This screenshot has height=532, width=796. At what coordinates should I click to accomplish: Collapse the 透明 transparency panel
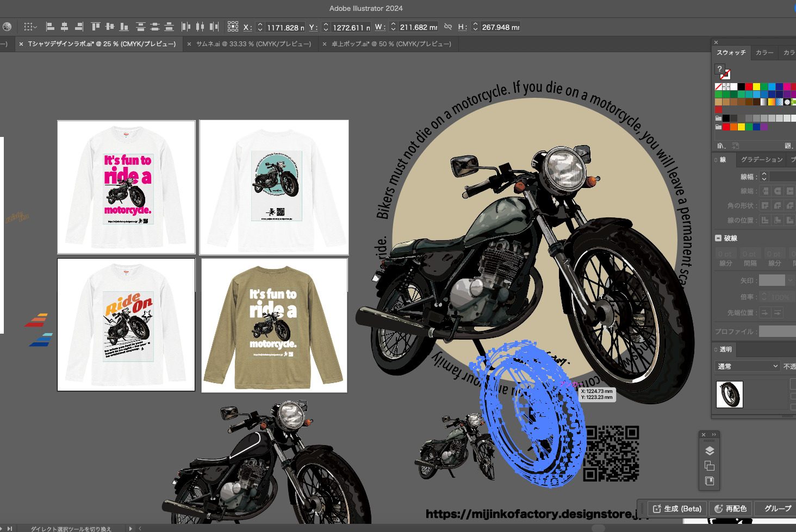coord(716,349)
